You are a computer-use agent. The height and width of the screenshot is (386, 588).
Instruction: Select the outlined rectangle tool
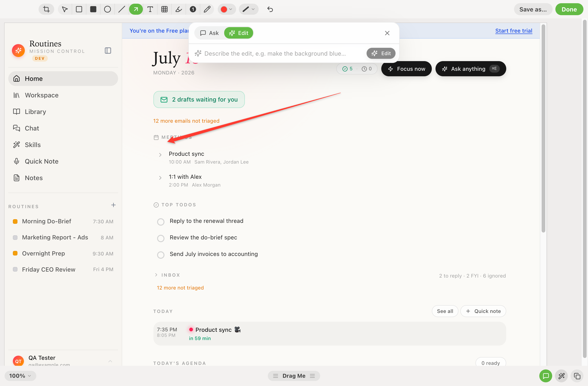point(79,9)
